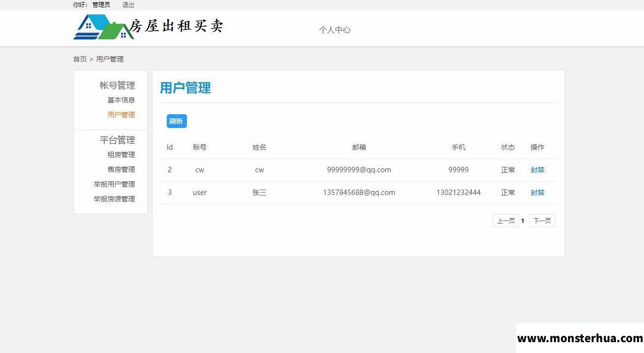Open the 个人中心 menu item
This screenshot has width=644, height=353.
point(335,30)
